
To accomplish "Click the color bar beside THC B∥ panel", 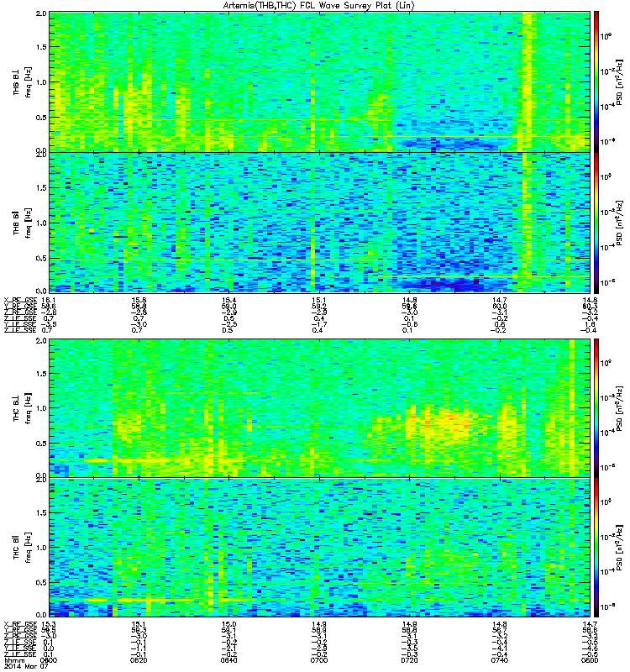I will tap(596, 548).
